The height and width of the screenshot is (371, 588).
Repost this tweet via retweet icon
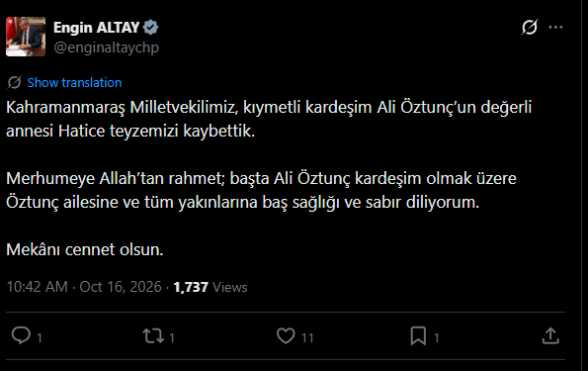(153, 335)
